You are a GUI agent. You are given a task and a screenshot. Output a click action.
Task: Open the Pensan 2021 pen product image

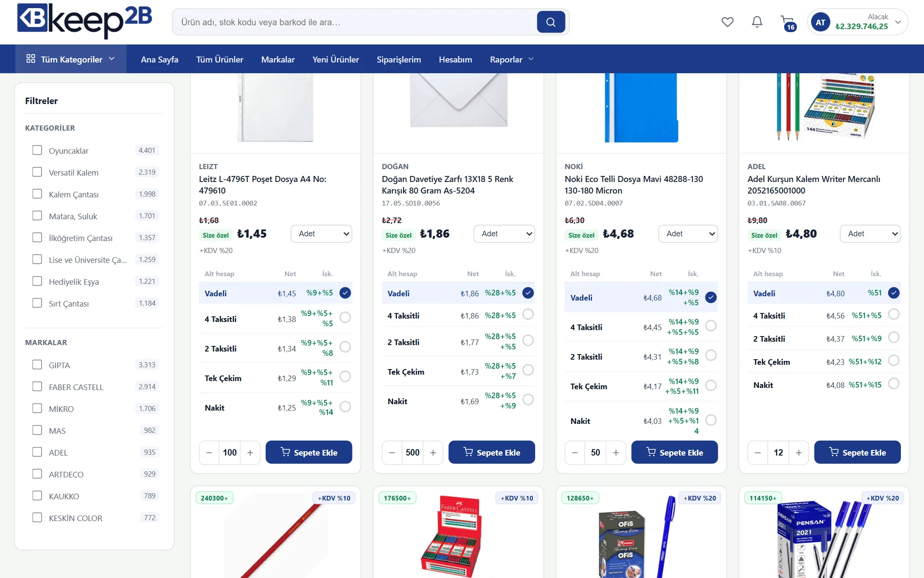tap(823, 539)
